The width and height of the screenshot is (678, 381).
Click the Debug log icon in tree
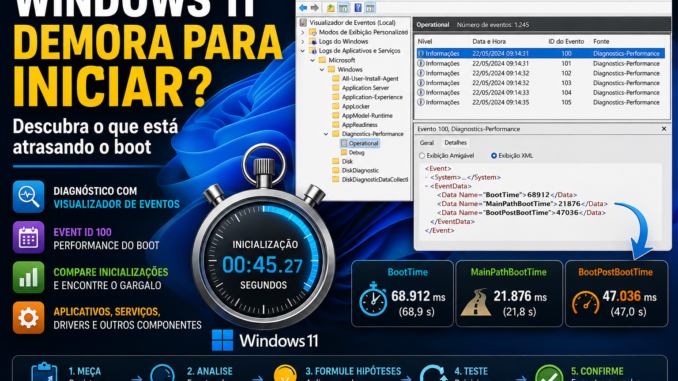coord(344,152)
